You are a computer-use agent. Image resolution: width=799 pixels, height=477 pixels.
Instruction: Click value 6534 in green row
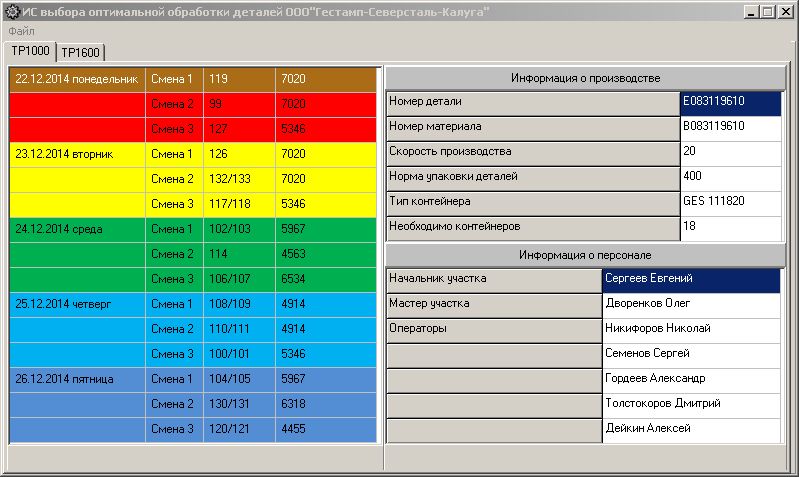(326, 279)
